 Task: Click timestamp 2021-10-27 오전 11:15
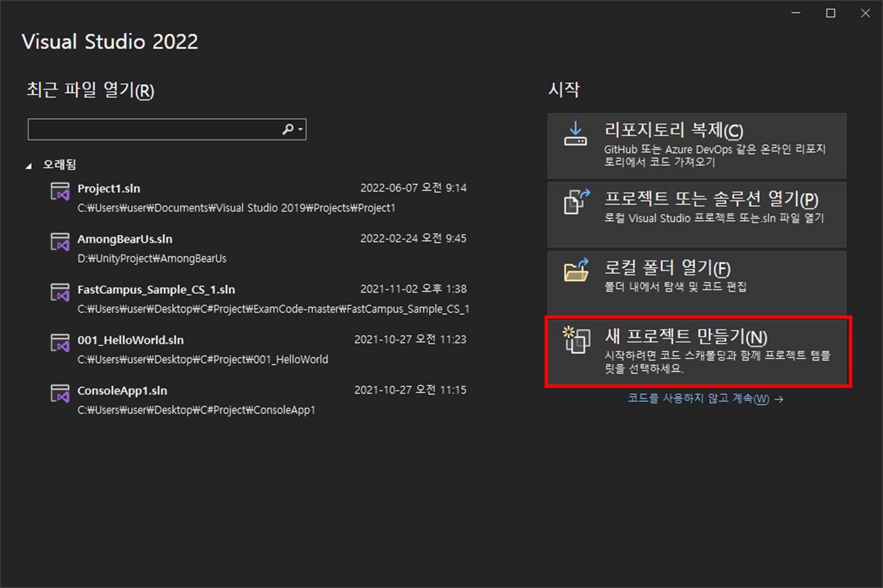[410, 390]
